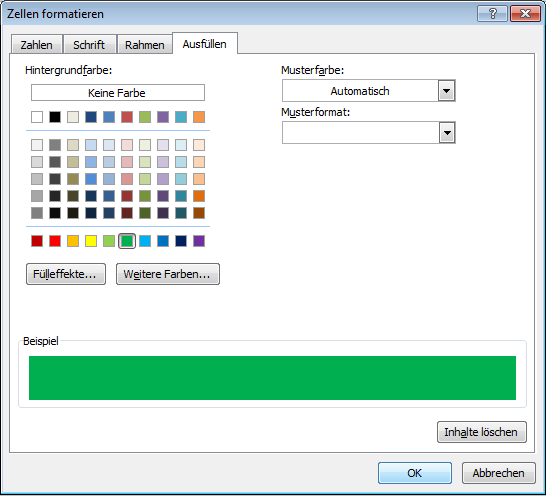Choose the yellow standard color swatch
The width and height of the screenshot is (546, 496).
(91, 241)
